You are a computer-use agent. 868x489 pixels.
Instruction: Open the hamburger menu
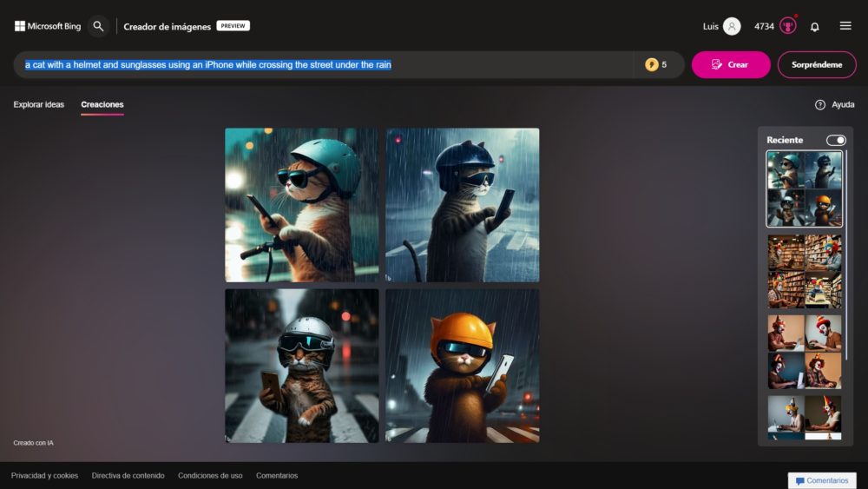tap(845, 26)
